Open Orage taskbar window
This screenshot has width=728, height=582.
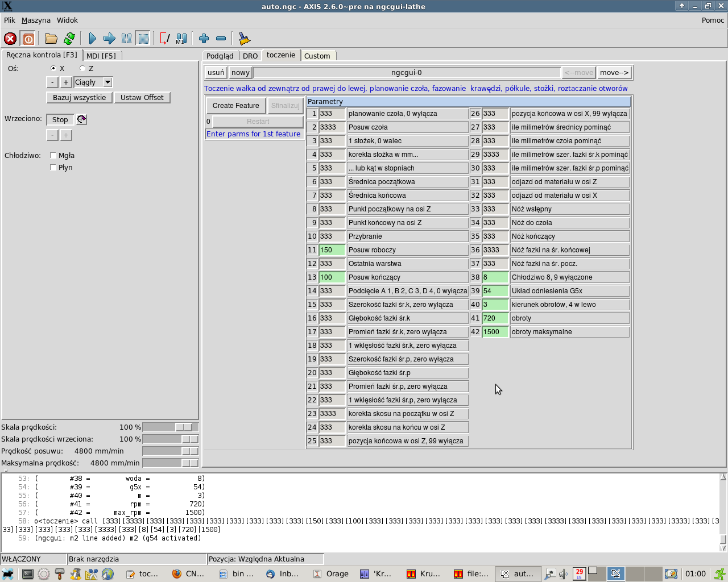click(330, 574)
